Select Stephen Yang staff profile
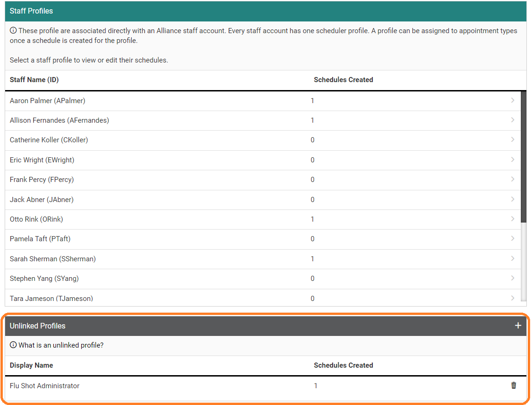Screen dimensions: 532x405 click(44, 279)
